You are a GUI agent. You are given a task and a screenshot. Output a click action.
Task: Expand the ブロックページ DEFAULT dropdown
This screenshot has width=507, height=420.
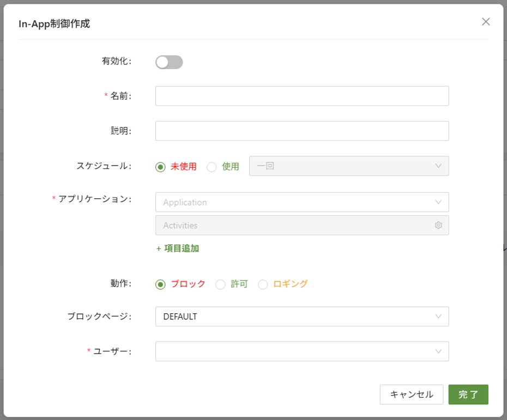point(302,316)
